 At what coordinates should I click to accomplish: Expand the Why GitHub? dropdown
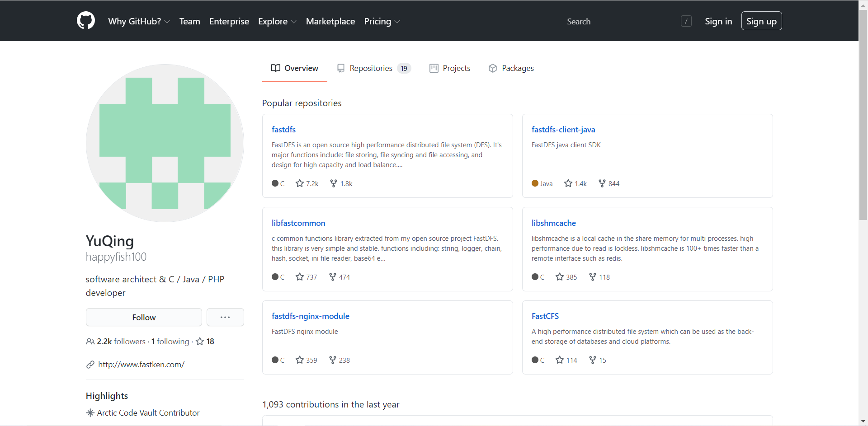click(x=139, y=21)
